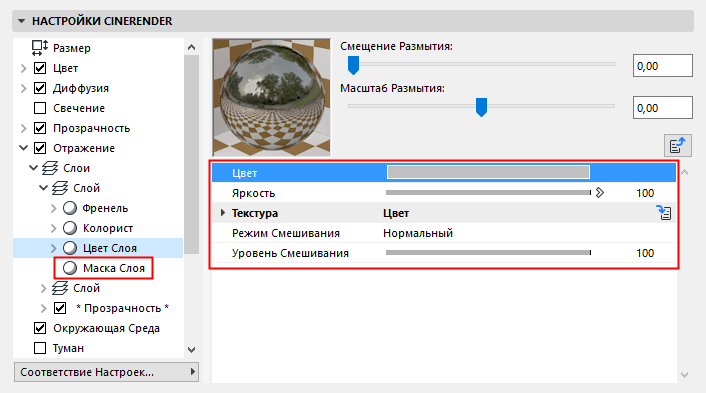Select the Размер tree item
This screenshot has height=393, width=706.
(x=72, y=48)
